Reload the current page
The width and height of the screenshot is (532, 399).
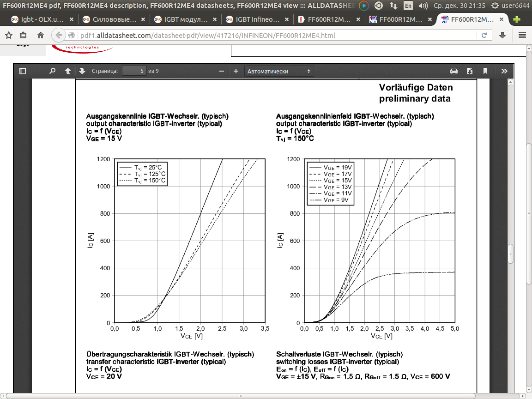484,36
